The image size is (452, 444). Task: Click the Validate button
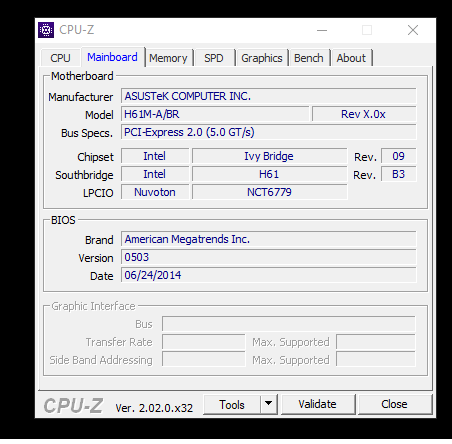click(318, 404)
